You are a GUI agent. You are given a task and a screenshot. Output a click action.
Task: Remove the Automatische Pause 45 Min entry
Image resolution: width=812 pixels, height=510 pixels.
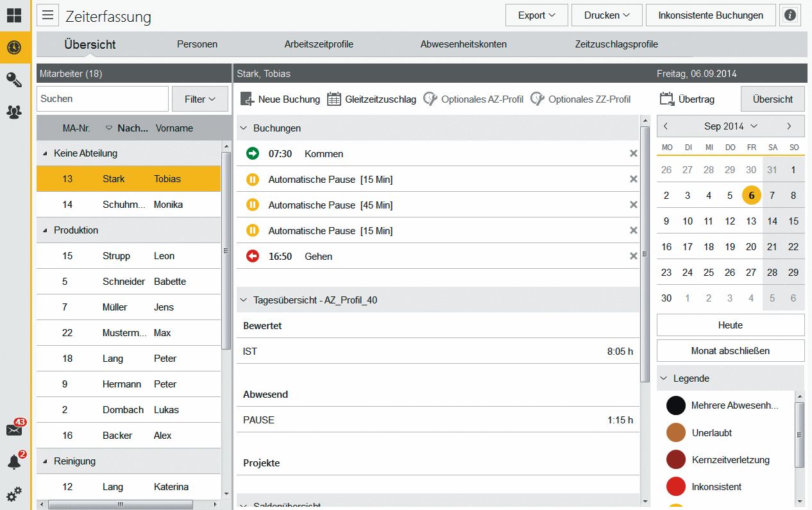point(634,205)
